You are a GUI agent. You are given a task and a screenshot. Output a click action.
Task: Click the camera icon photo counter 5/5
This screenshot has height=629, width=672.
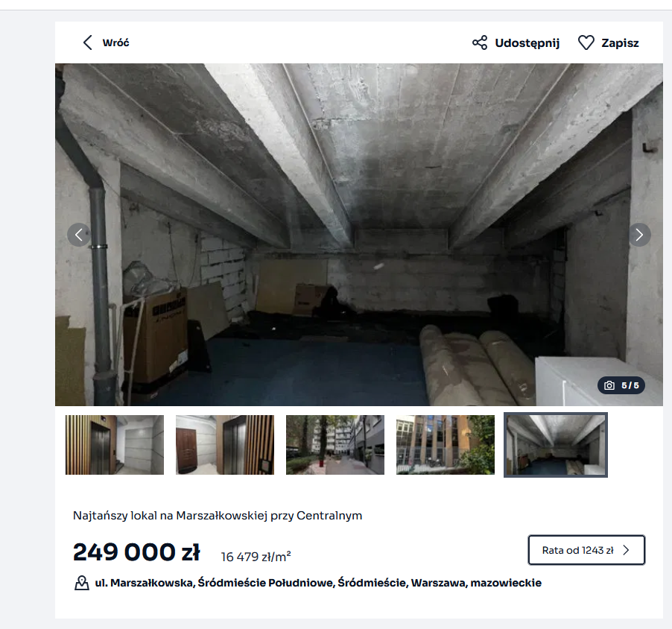[x=609, y=385]
